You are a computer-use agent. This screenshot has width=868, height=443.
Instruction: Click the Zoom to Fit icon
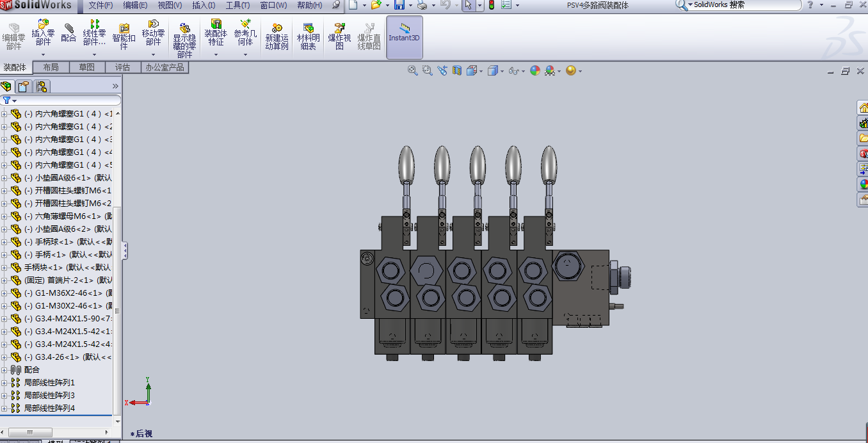click(x=413, y=70)
